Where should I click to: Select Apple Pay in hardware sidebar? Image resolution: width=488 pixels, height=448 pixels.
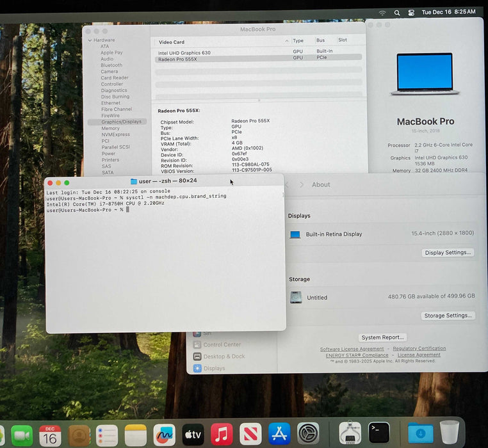tap(111, 52)
